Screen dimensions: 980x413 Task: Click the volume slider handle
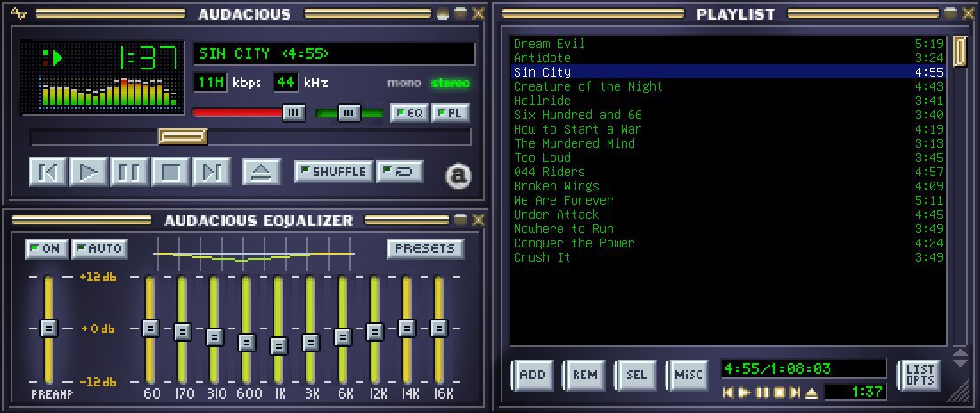294,113
